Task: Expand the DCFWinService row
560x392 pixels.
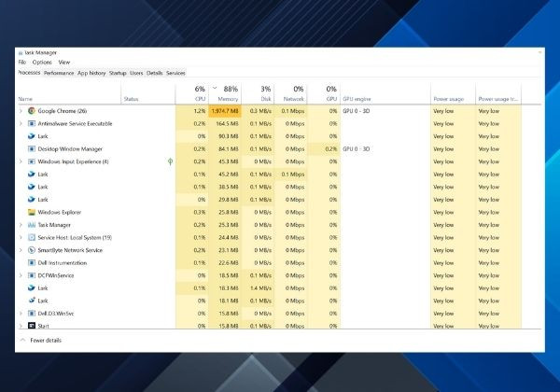Action: [x=21, y=275]
